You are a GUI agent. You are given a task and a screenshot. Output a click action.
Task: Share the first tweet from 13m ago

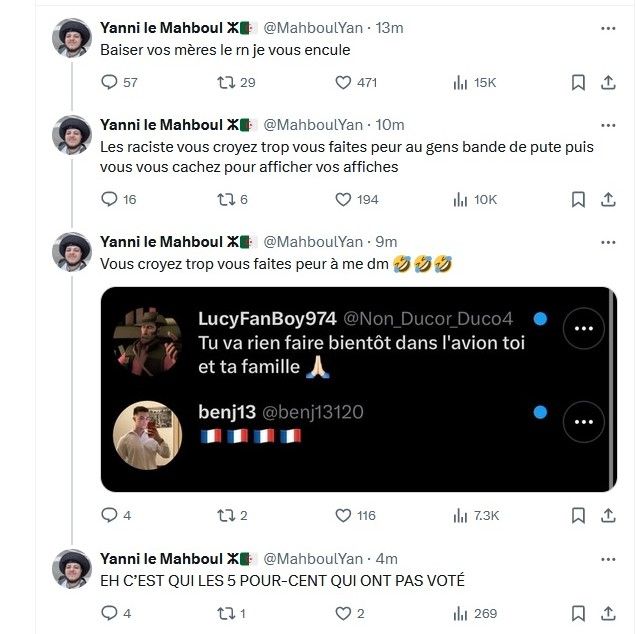point(608,83)
